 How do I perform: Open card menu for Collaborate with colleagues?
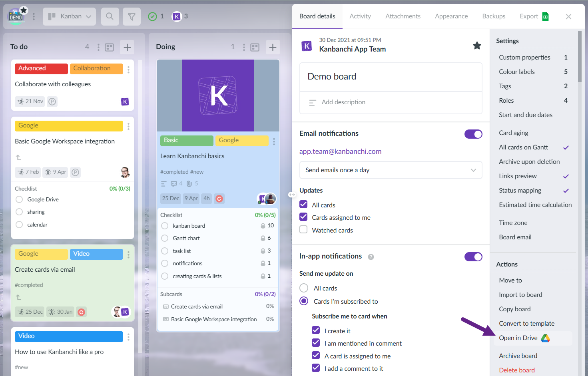coord(128,70)
